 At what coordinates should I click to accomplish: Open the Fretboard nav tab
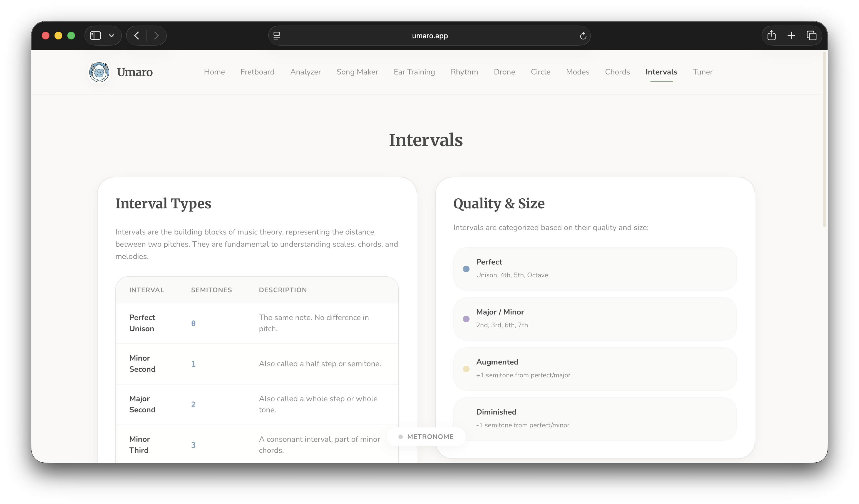(257, 72)
